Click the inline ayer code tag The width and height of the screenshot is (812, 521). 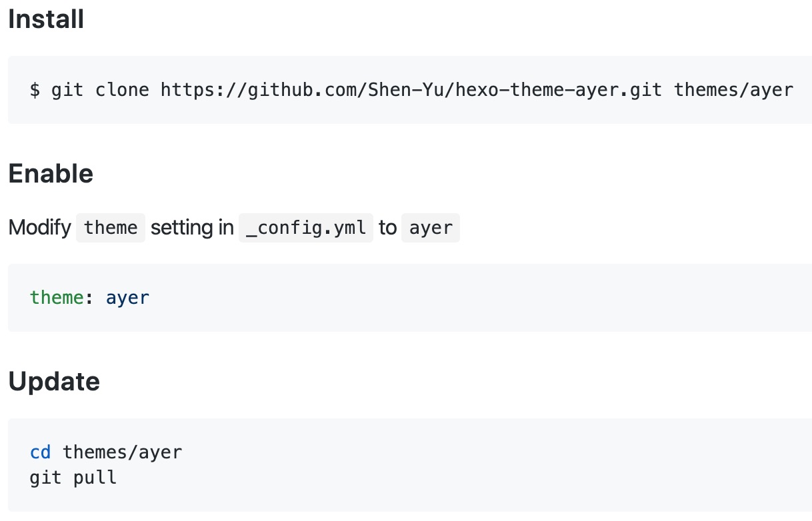[x=431, y=228]
